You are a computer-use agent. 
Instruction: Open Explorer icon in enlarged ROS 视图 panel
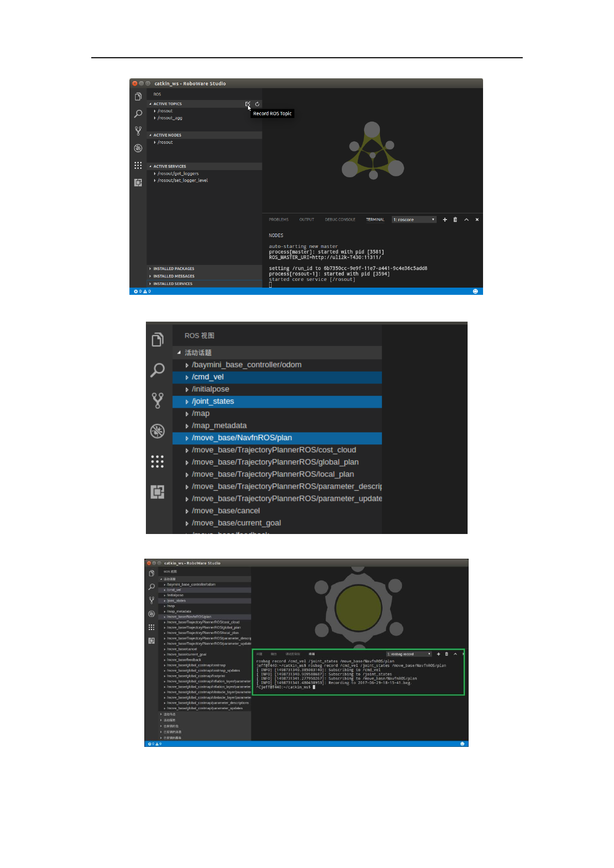coord(158,339)
